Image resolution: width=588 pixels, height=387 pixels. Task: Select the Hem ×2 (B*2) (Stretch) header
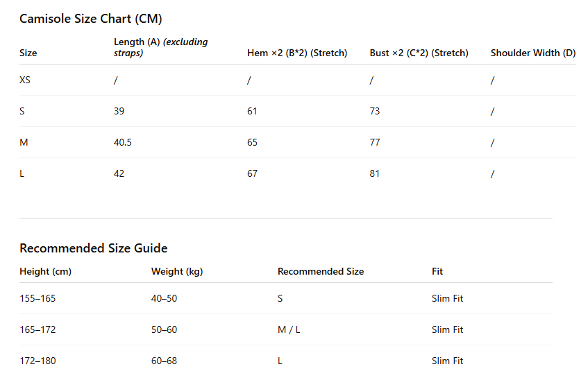click(297, 53)
